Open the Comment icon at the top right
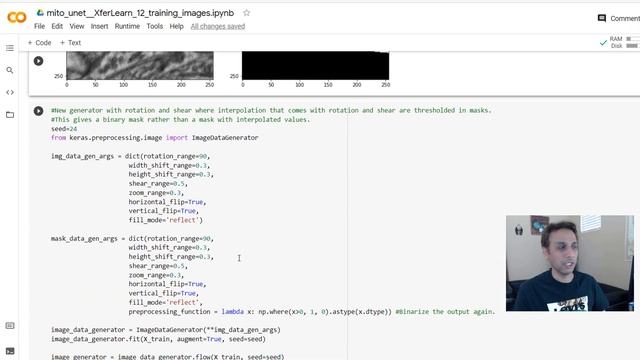This screenshot has width=640, height=360. tap(602, 18)
